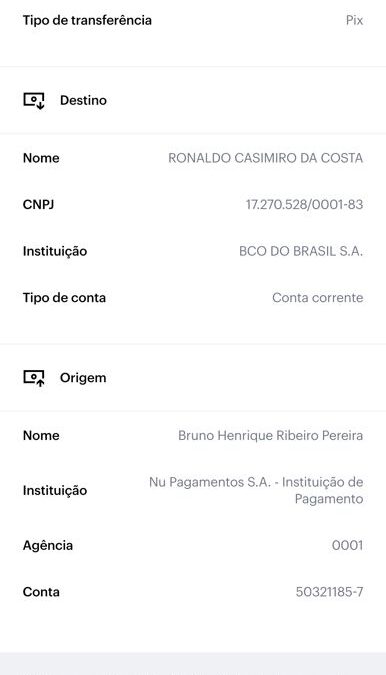Viewport: 386px width, 675px height.
Task: Select the Destino section heading
Action: [83, 100]
